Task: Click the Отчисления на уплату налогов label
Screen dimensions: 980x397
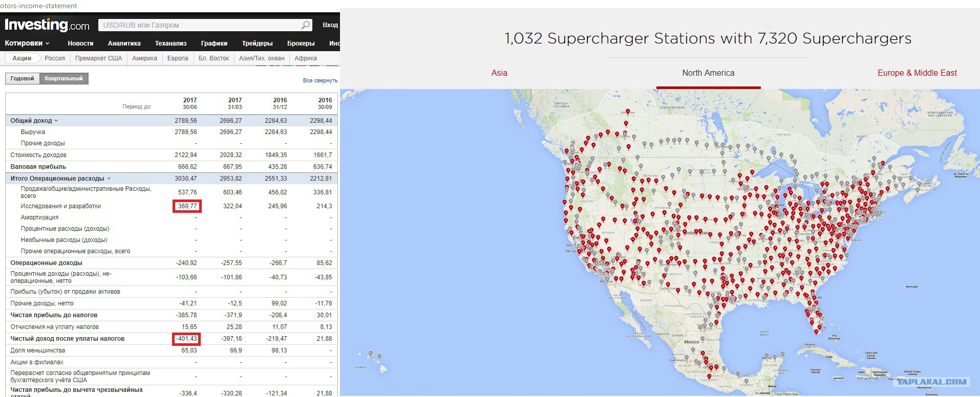Action: 55,327
